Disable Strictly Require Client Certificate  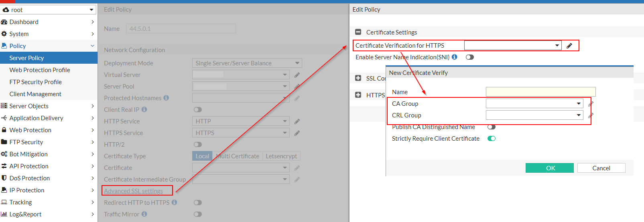click(492, 139)
